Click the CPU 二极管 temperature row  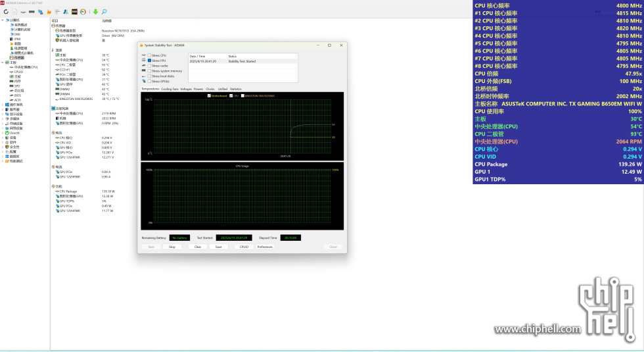tap(82, 65)
